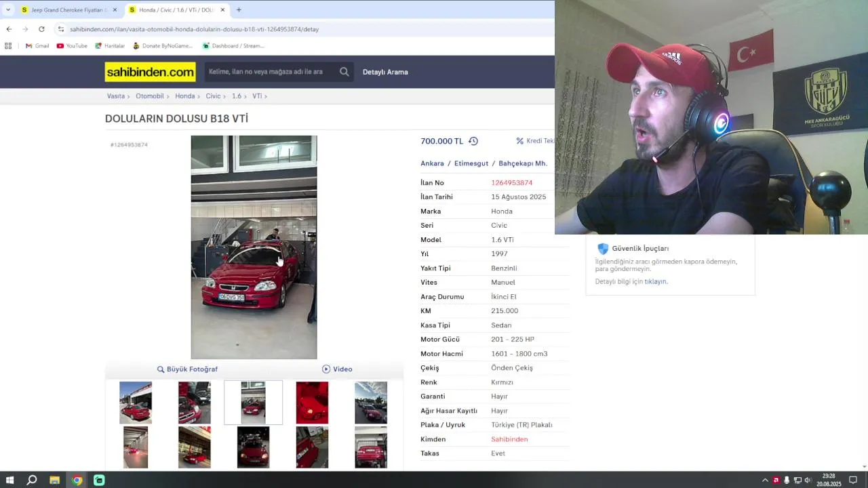The image size is (868, 488).
Task: Open the Gmail bookmark
Action: (x=37, y=46)
